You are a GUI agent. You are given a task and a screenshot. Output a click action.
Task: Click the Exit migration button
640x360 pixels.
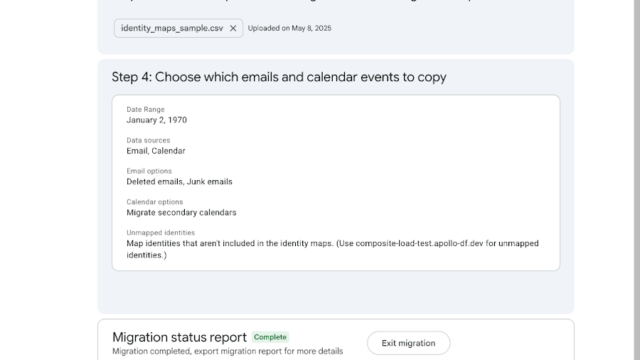click(408, 343)
